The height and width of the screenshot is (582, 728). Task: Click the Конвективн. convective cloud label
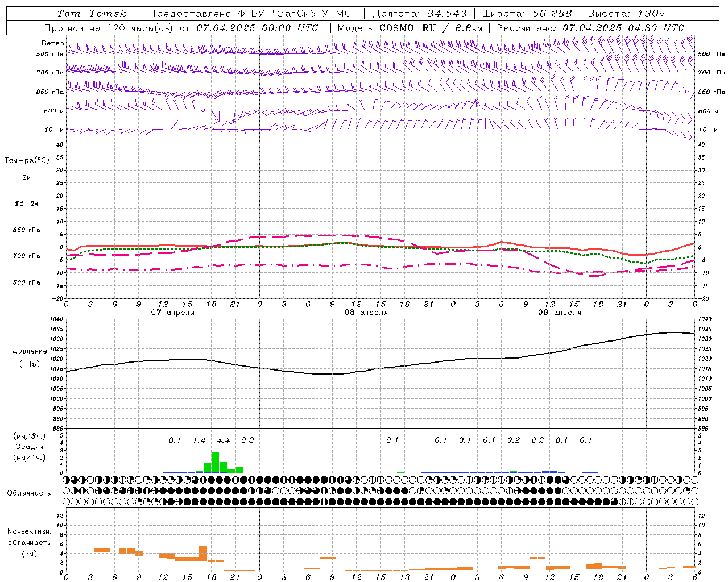[x=30, y=531]
